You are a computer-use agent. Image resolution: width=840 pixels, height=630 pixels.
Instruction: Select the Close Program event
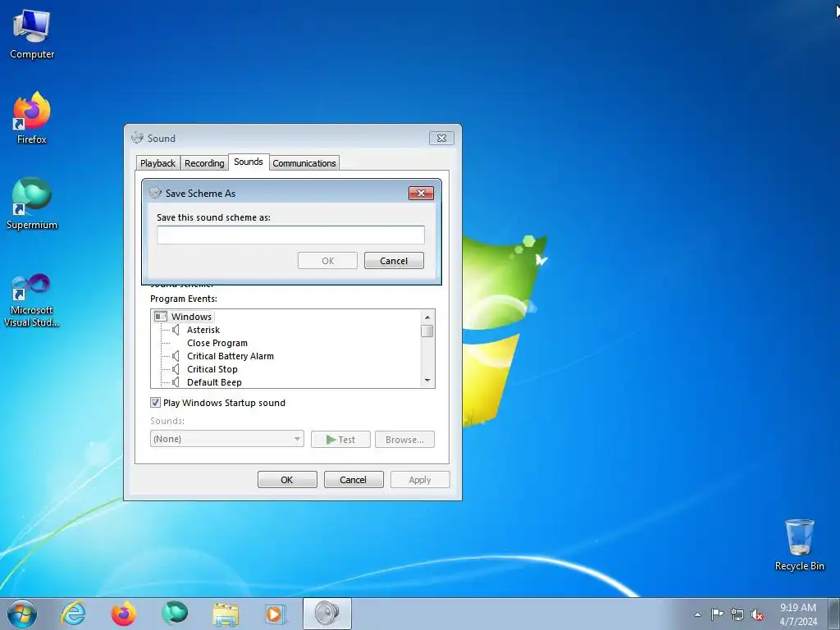point(217,343)
